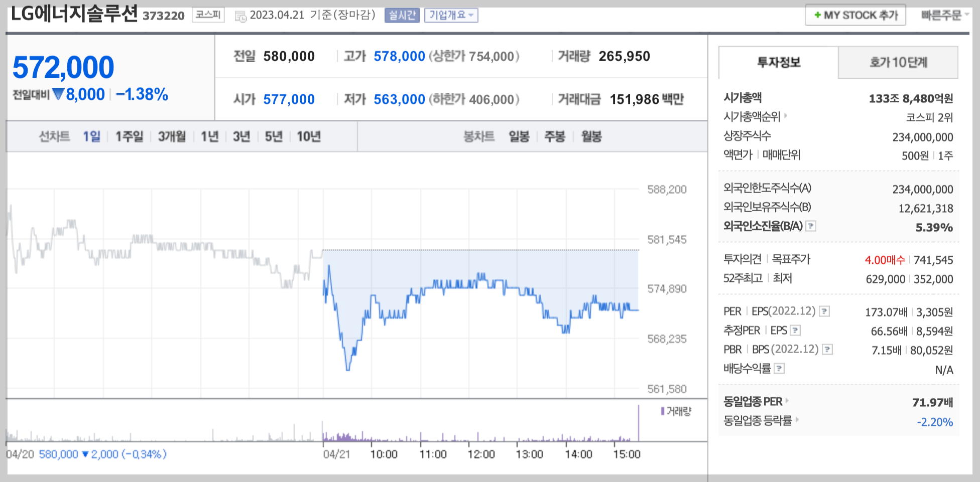Click 동일업종 등락률 value -2.20%

pyautogui.click(x=935, y=422)
